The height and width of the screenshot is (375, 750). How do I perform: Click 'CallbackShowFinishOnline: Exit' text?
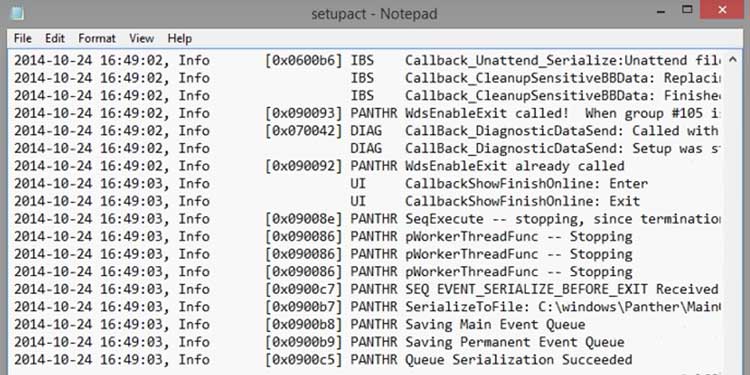click(x=522, y=201)
